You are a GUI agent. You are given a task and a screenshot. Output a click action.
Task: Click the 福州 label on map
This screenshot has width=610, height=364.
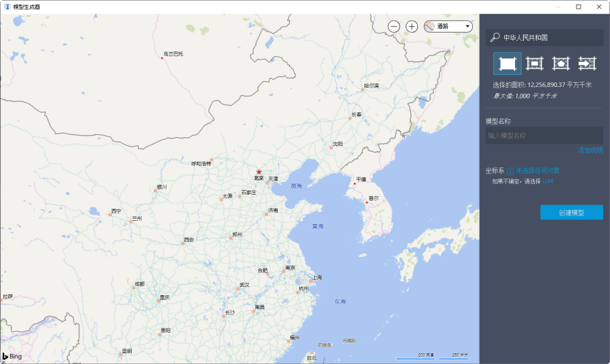tap(295, 337)
